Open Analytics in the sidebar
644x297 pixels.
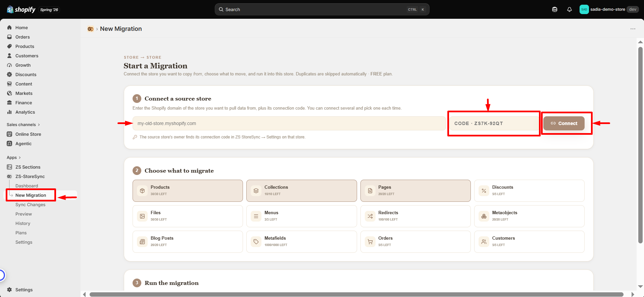click(x=25, y=112)
